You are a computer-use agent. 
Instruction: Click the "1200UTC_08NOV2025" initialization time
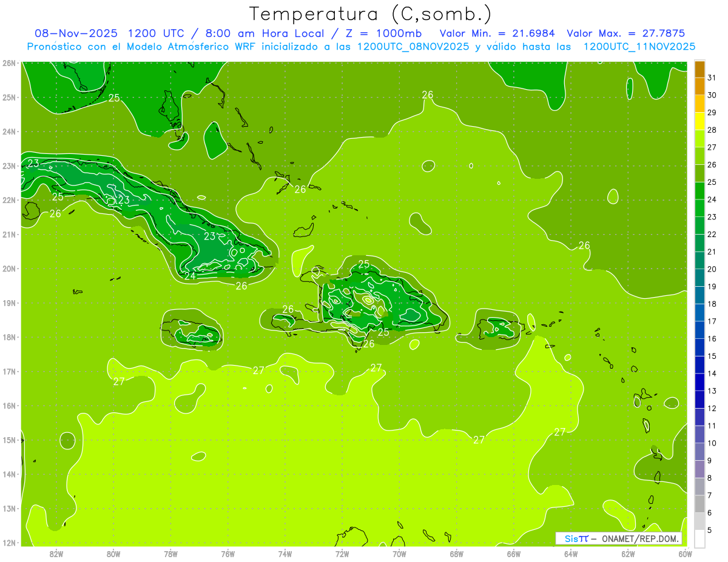(413, 47)
